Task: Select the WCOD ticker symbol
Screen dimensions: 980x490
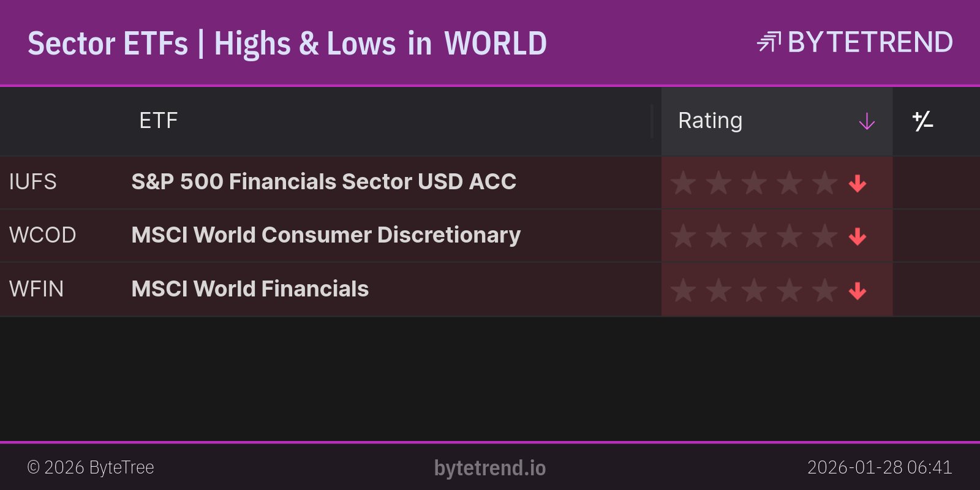Action: click(x=42, y=235)
